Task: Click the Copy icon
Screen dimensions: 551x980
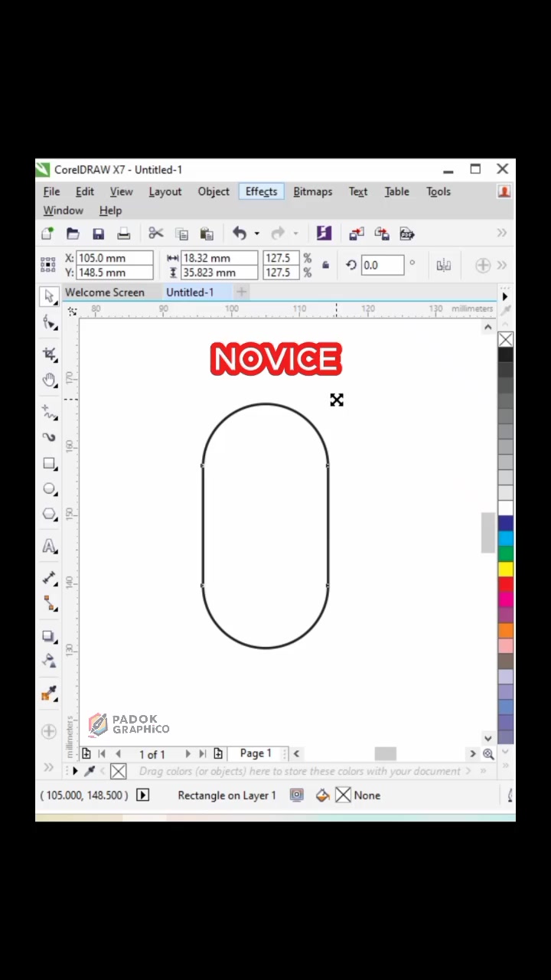Action: (x=181, y=234)
